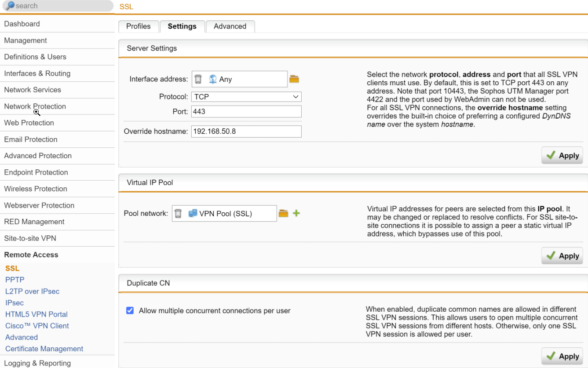Open RED Management menu
This screenshot has width=588, height=368.
point(57,222)
